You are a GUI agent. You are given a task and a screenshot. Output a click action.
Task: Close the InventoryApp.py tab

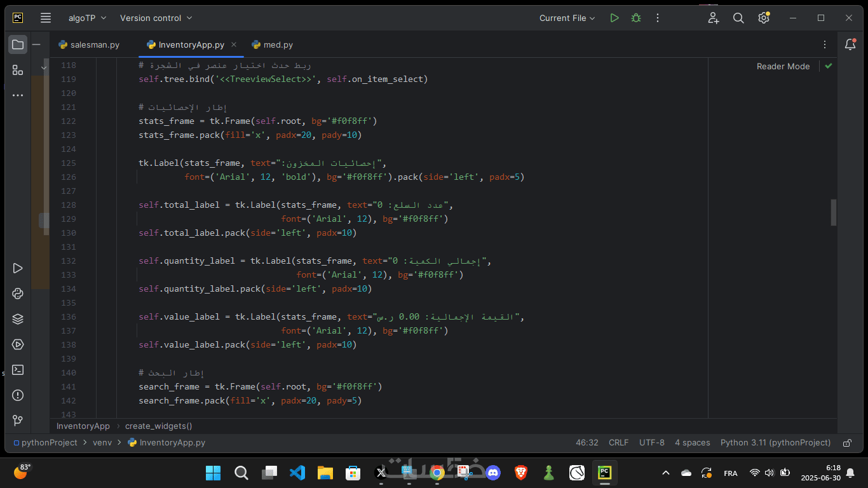tap(234, 44)
